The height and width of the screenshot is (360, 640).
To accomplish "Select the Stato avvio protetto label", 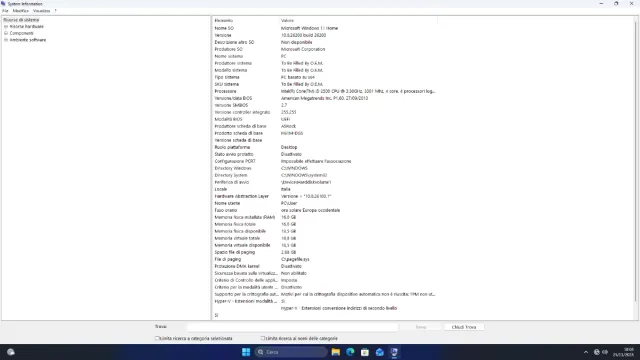I will pos(234,154).
